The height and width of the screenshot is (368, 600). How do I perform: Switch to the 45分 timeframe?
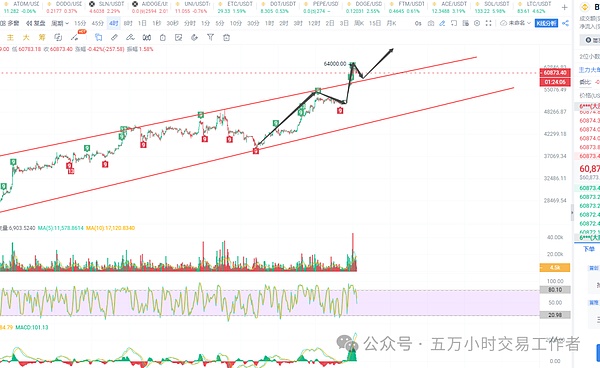pyautogui.click(x=98, y=23)
